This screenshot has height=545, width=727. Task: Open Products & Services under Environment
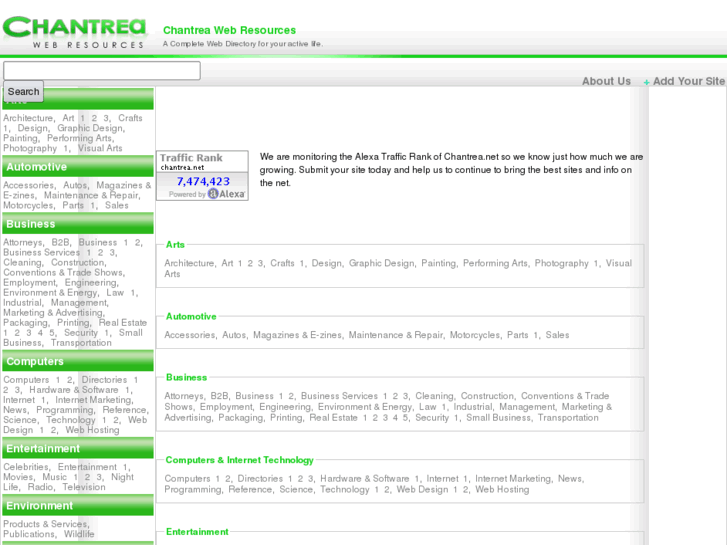click(x=45, y=524)
